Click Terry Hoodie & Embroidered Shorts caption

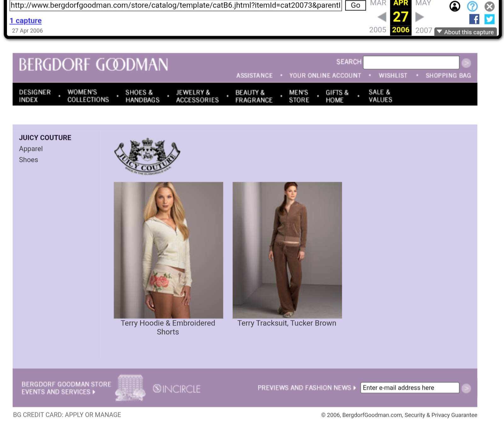[x=168, y=327]
